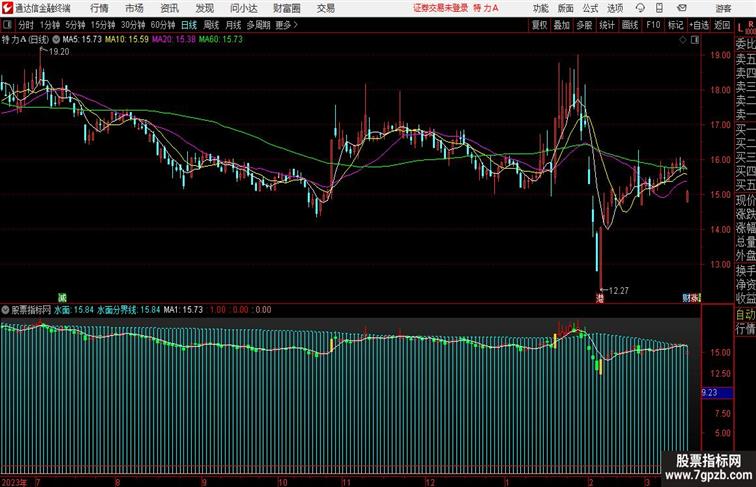This screenshot has height=487, width=756.
Task: Click the customer service headset icon
Action: (x=641, y=8)
